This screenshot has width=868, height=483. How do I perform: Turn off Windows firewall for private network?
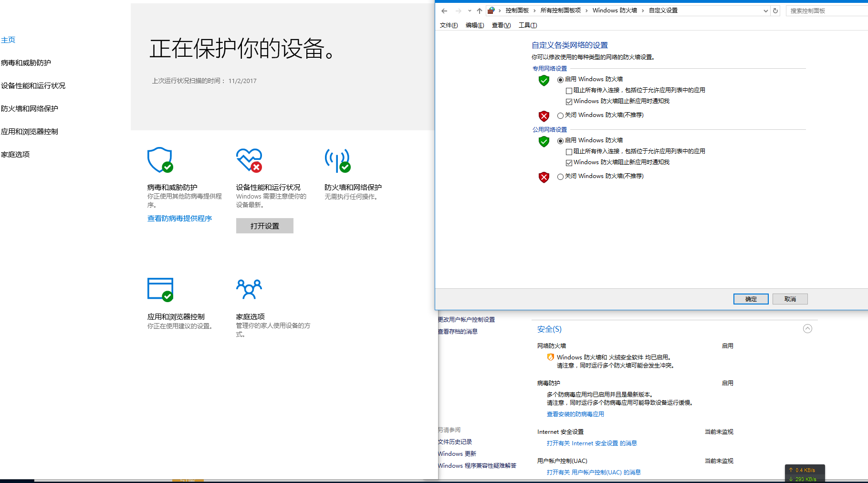click(x=560, y=115)
